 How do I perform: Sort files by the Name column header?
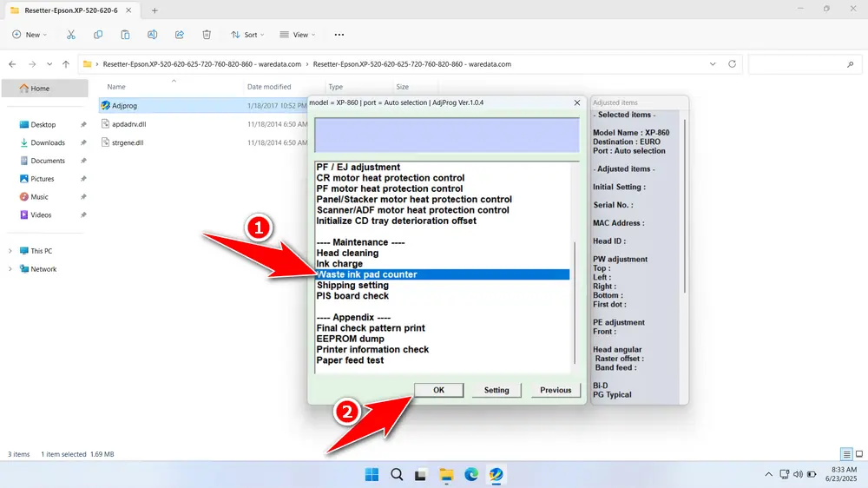point(116,87)
